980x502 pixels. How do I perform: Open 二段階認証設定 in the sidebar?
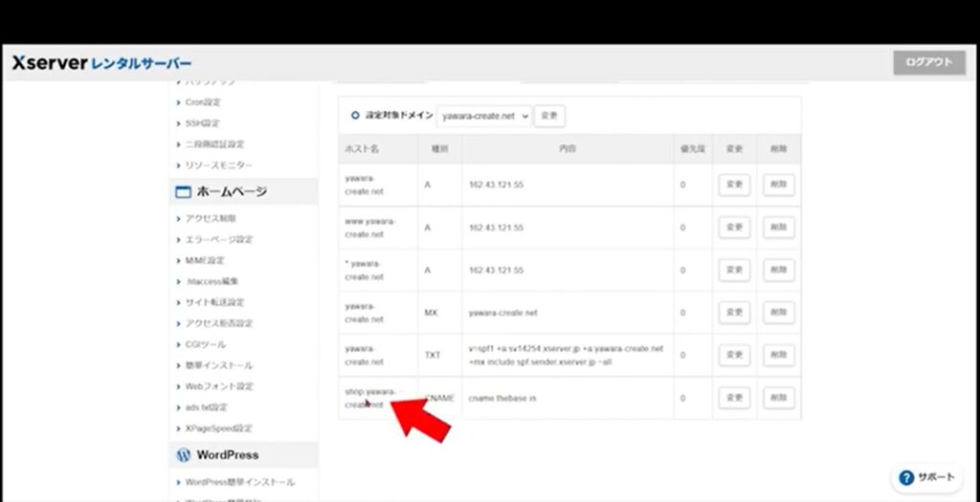click(214, 144)
